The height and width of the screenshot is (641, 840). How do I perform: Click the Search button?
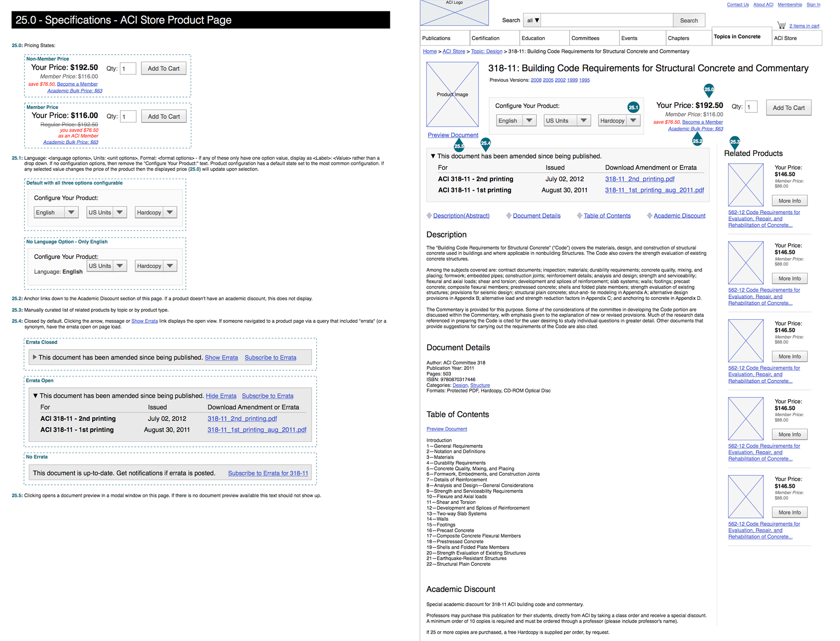pyautogui.click(x=689, y=20)
